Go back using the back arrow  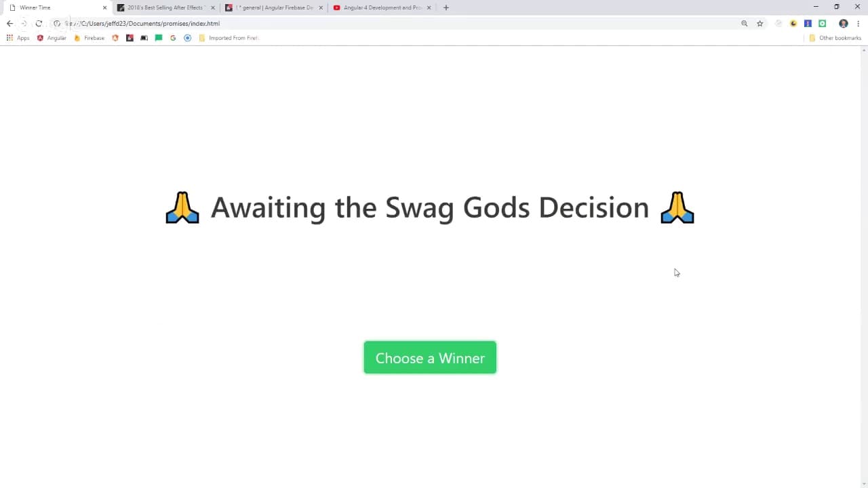point(9,23)
